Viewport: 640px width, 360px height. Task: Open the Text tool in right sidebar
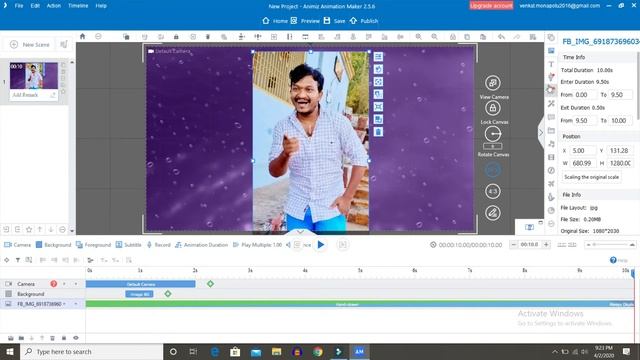551,64
